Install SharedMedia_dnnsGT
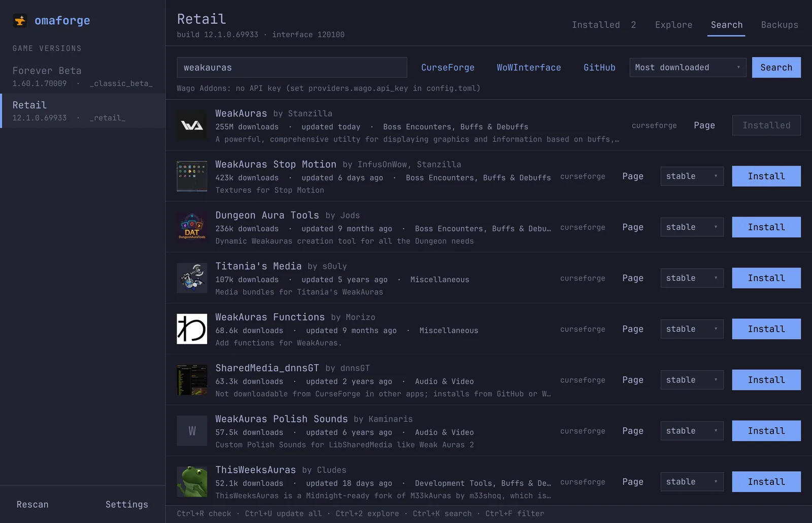Screen dimensions: 812x523 (x=766, y=380)
